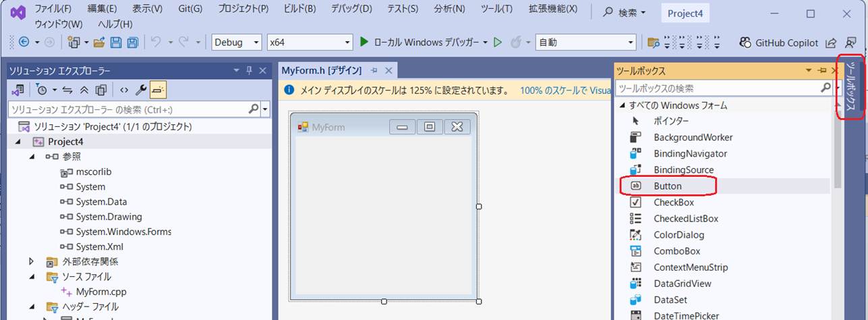Click the hot reload flame icon

(x=516, y=42)
